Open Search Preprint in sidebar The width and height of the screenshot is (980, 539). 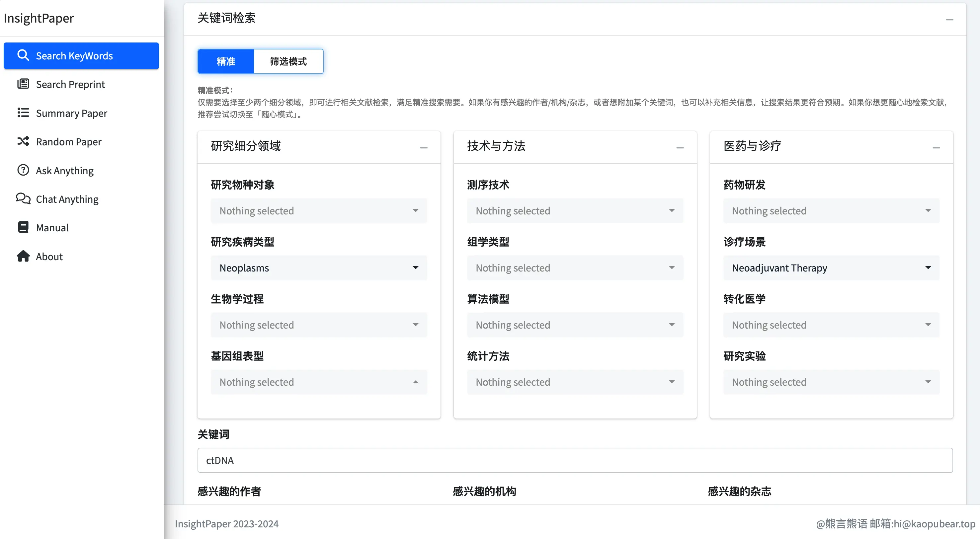pos(81,84)
